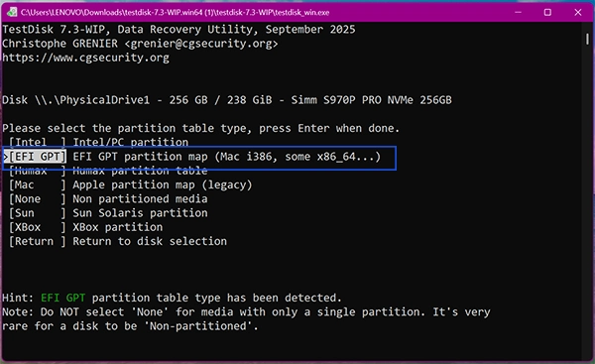Pick the Sun Solaris partition entry
This screenshot has width=595, height=364.
[108, 213]
